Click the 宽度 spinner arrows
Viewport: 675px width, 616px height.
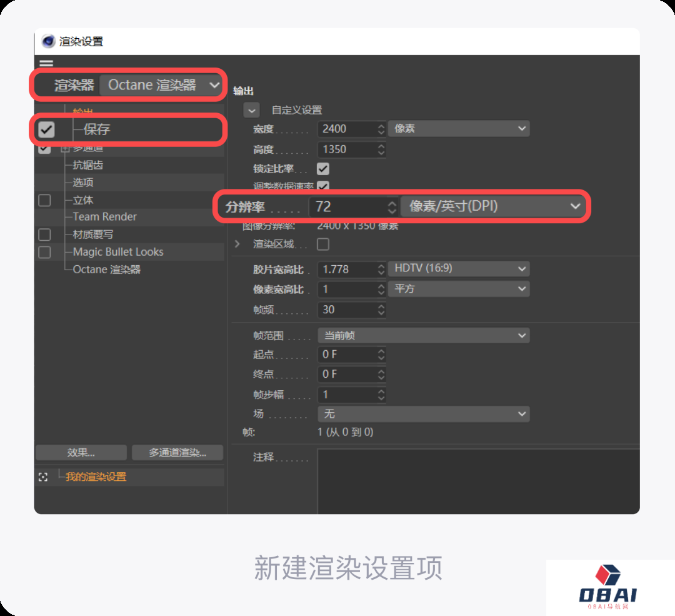(x=381, y=129)
